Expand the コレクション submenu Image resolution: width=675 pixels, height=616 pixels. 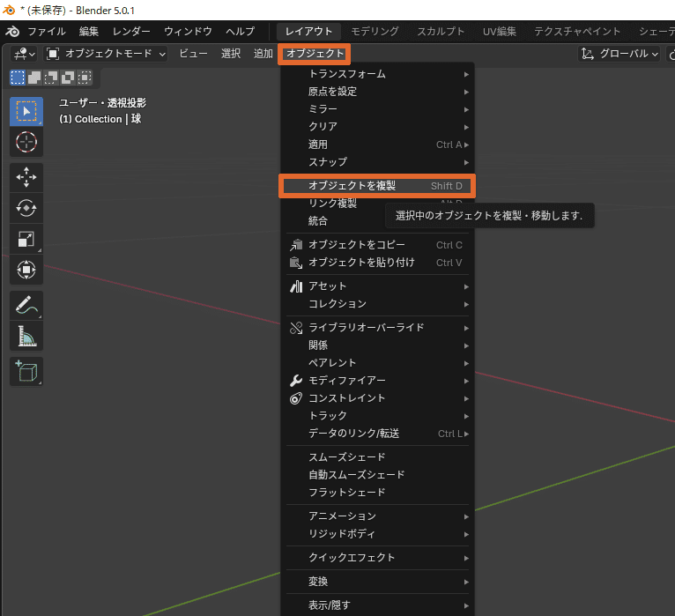(377, 304)
